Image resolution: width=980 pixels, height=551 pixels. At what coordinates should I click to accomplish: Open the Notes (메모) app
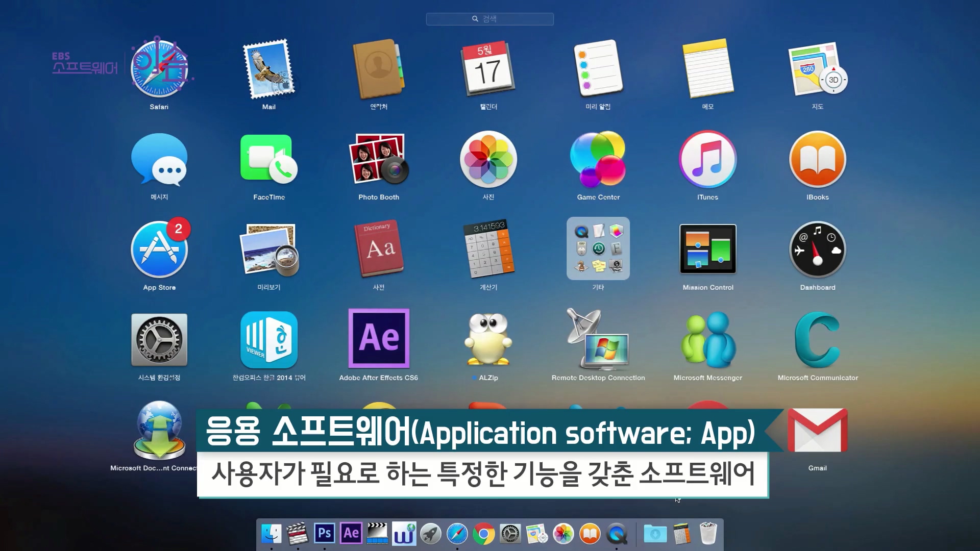[708, 69]
